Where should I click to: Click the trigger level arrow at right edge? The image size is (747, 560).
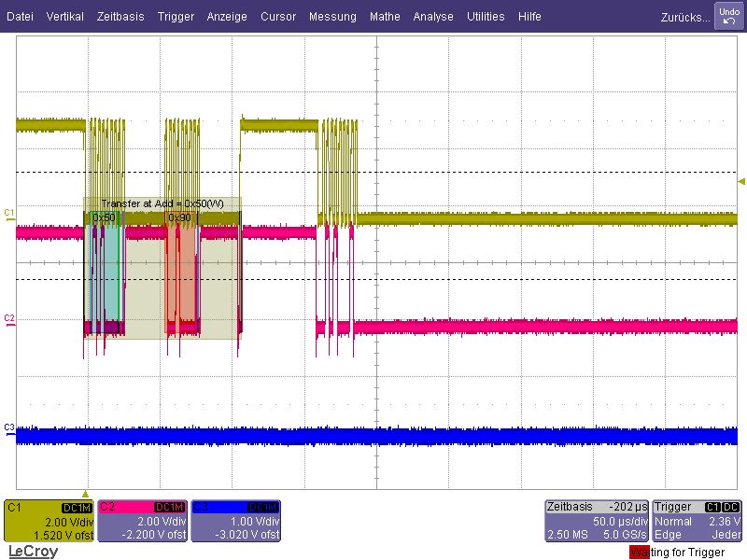click(x=741, y=181)
